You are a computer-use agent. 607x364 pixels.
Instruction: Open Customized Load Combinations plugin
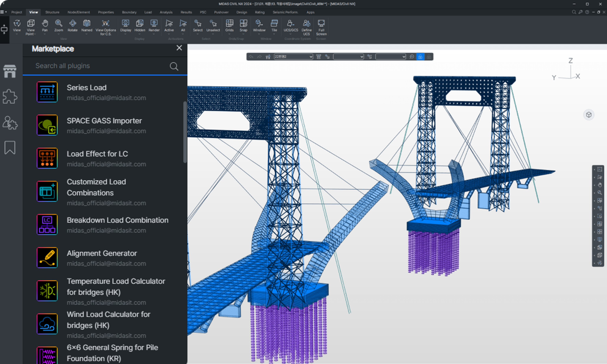105,192
